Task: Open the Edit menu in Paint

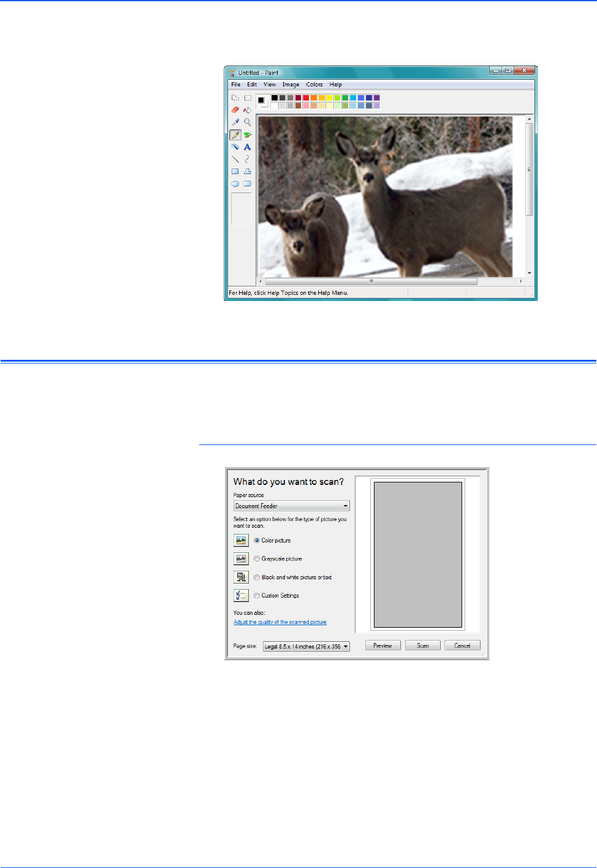Action: click(252, 85)
